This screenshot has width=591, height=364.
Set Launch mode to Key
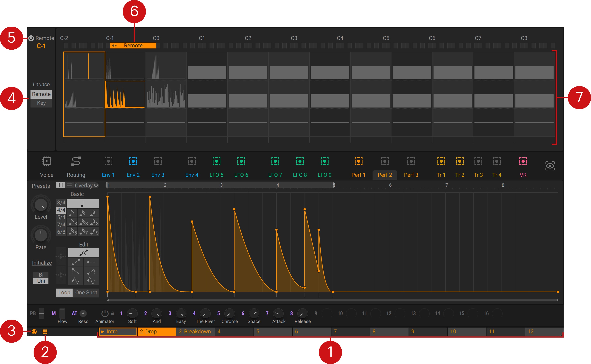41,103
